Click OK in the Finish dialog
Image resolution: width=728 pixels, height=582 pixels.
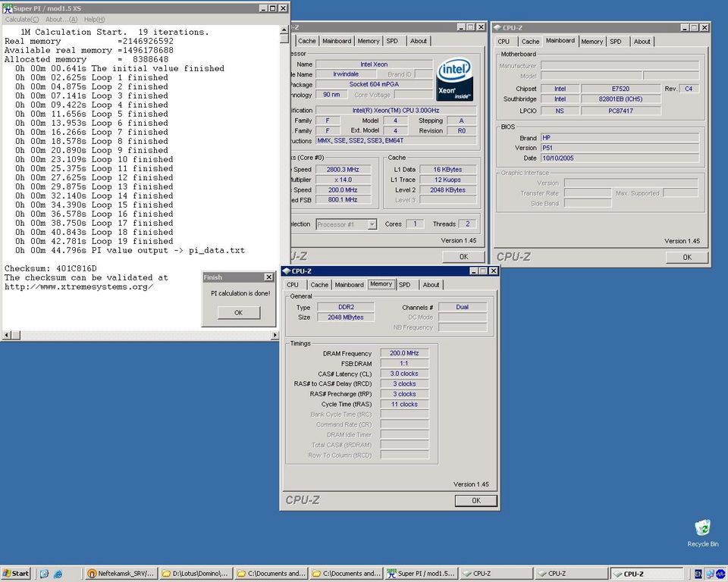pyautogui.click(x=239, y=313)
